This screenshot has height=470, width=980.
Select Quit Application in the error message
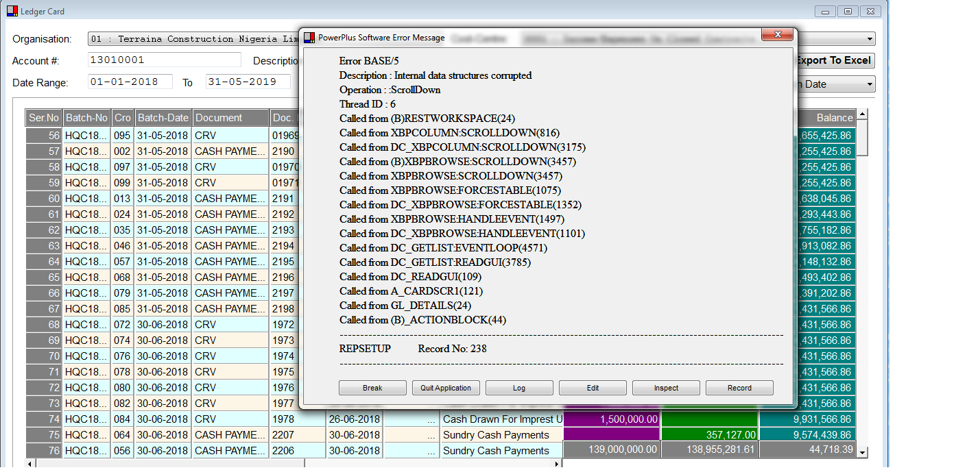click(x=446, y=387)
